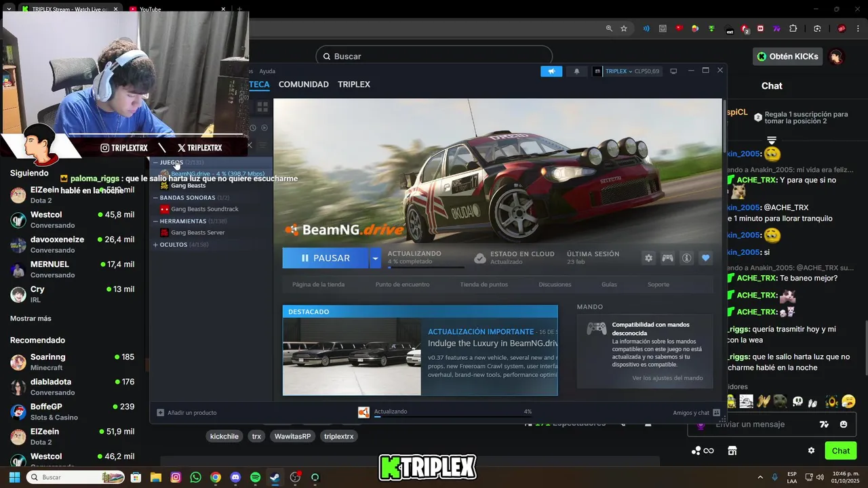The image size is (868, 488).
Task: Click the WawitasRP tag
Action: tap(292, 436)
